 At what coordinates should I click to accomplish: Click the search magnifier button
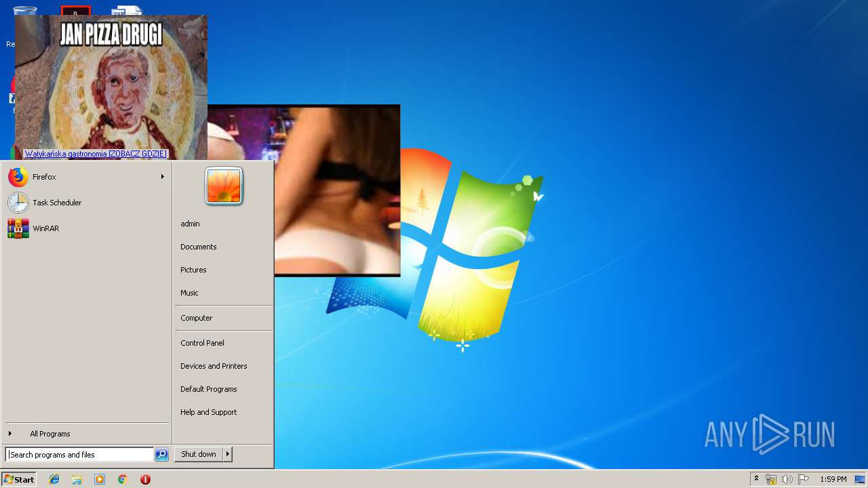pos(161,455)
